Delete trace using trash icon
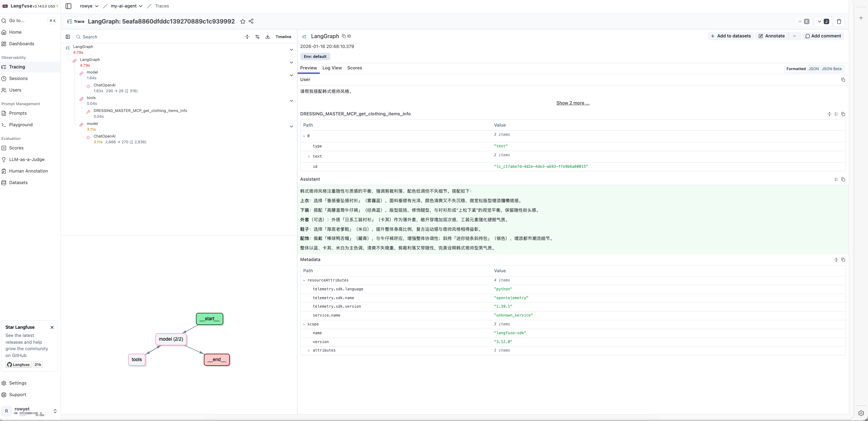868x421 pixels. 839,21
